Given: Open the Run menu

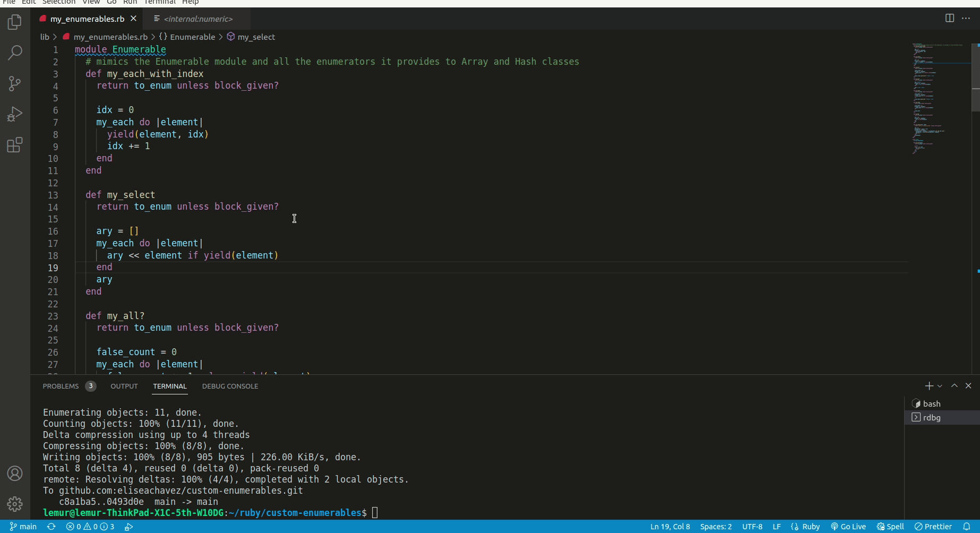Looking at the screenshot, I should click(x=130, y=3).
